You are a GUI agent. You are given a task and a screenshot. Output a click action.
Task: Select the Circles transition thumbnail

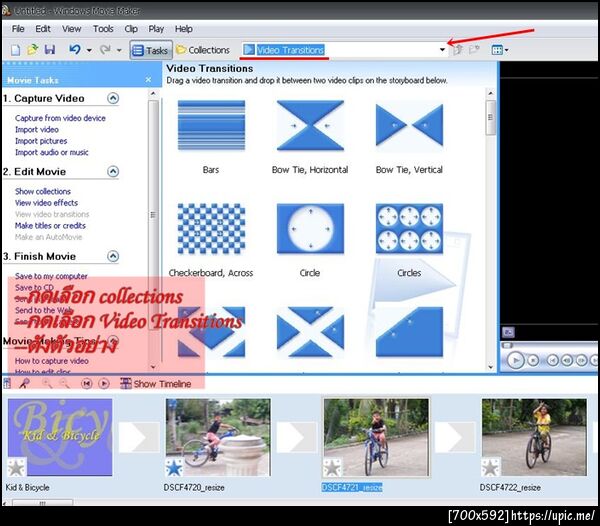point(409,229)
